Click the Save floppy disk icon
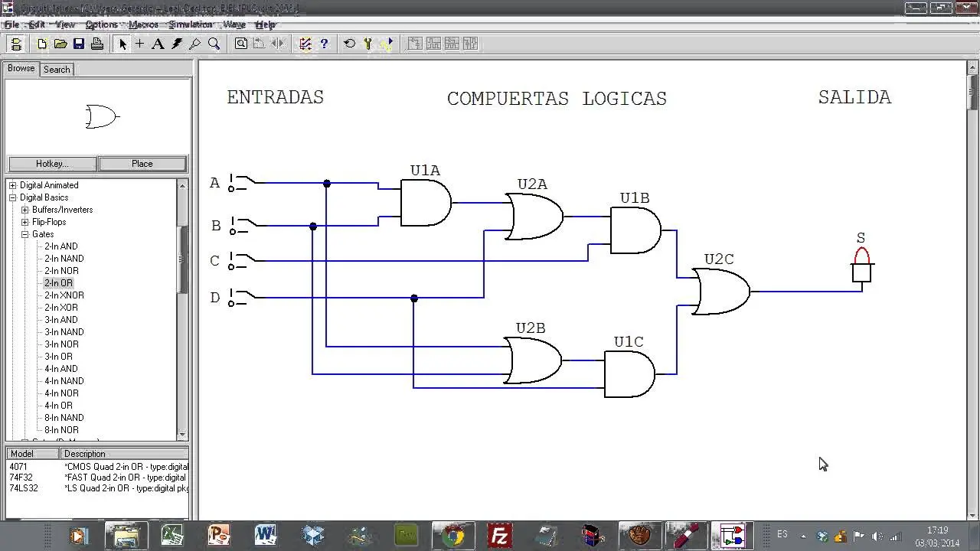Viewport: 980px width, 551px height. (x=79, y=44)
